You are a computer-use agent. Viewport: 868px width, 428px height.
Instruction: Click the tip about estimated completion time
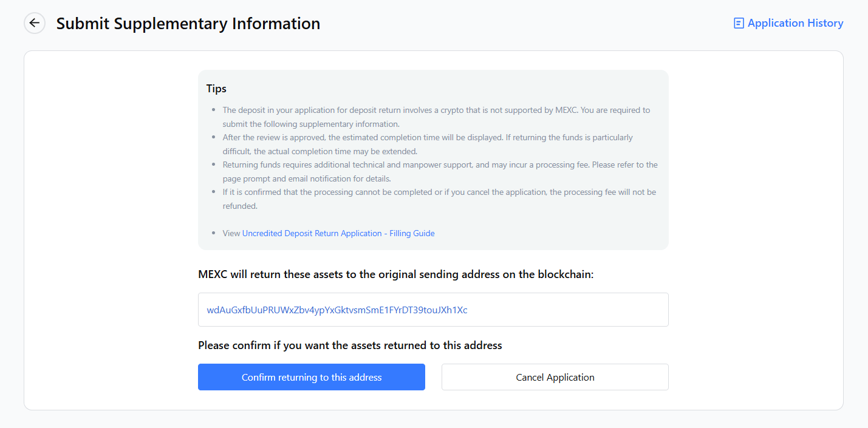427,138
